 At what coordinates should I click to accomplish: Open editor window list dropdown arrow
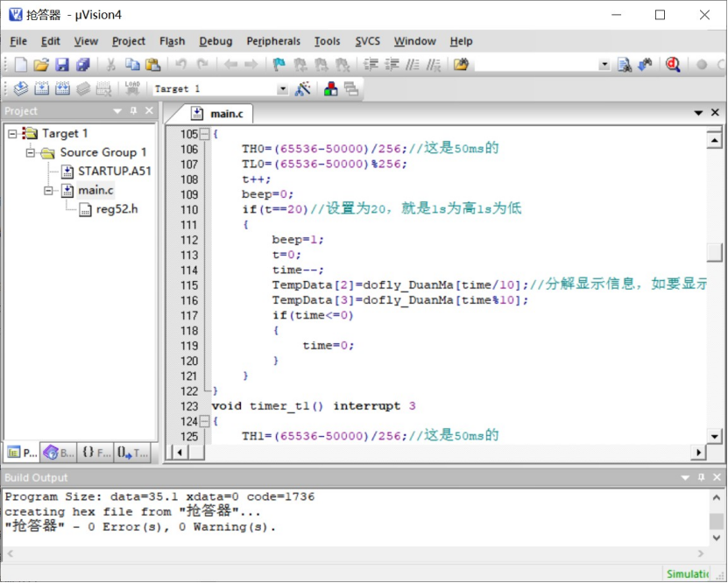coord(698,113)
